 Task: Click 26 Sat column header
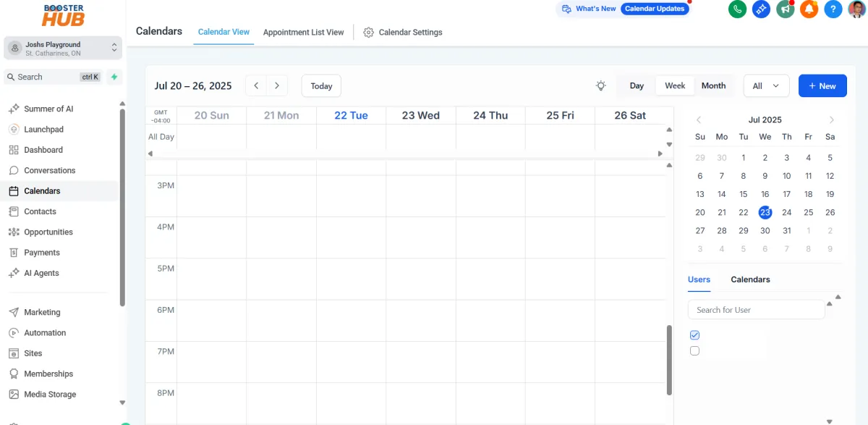630,115
